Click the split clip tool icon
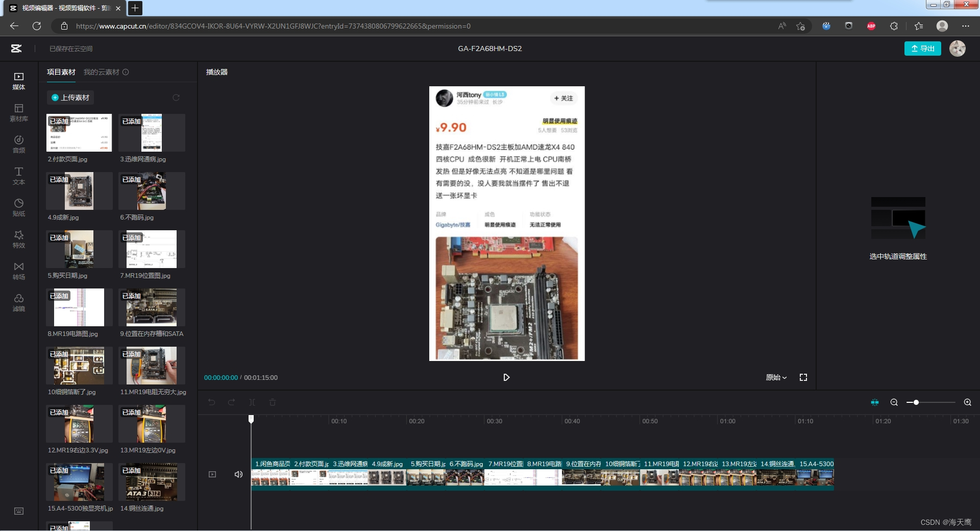This screenshot has height=531, width=980. 252,402
